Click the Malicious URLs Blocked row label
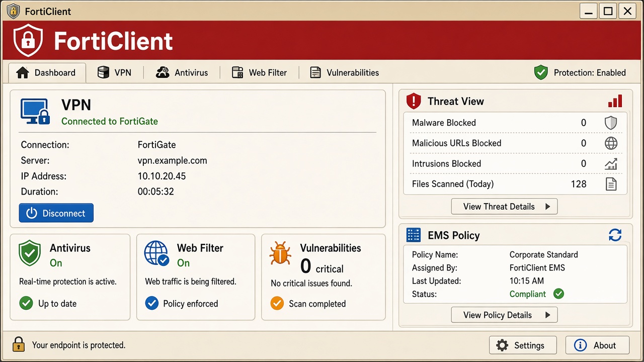This screenshot has width=644, height=362. 457,143
